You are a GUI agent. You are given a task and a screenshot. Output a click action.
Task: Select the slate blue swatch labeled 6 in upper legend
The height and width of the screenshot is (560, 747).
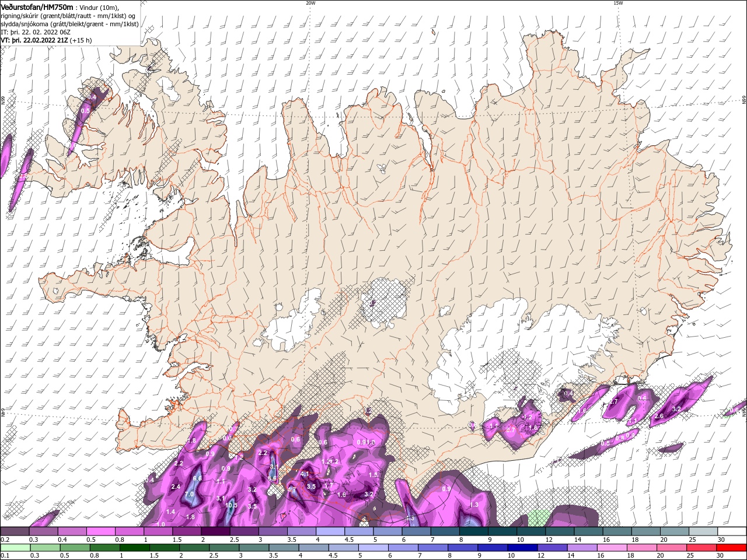point(416,531)
